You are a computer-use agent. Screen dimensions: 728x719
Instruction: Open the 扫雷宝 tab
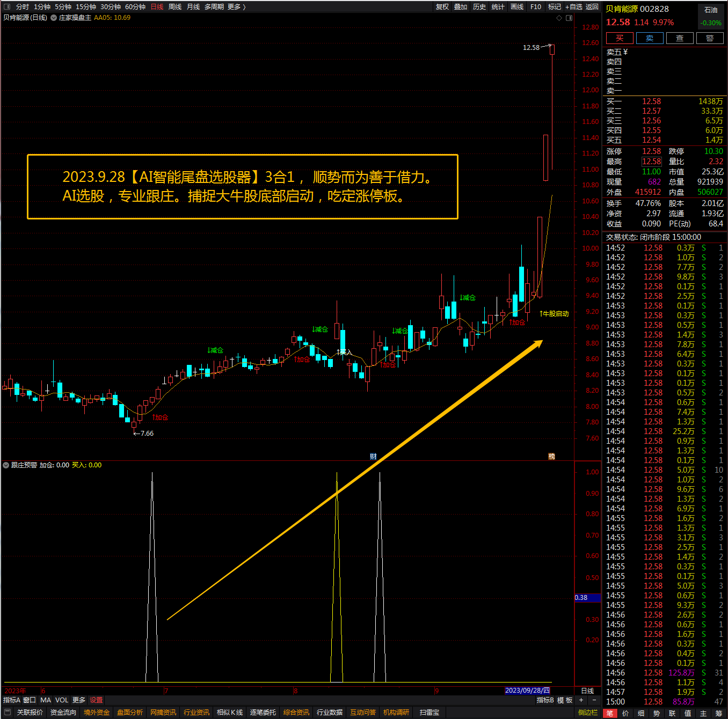coord(429,713)
